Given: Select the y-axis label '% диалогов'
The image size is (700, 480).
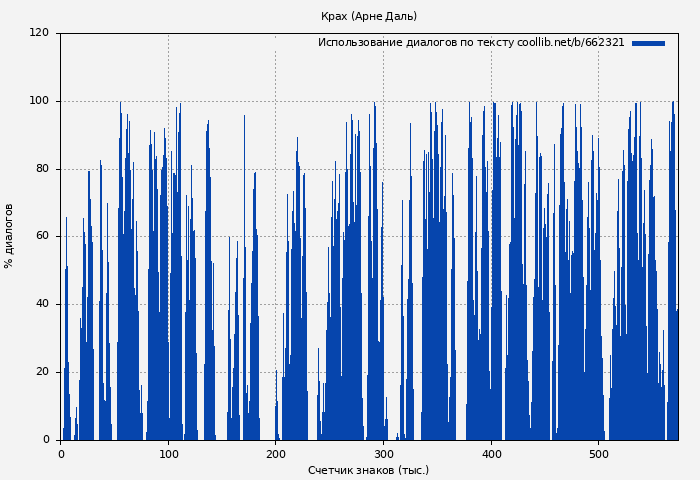Looking at the screenshot, I should coord(9,236).
